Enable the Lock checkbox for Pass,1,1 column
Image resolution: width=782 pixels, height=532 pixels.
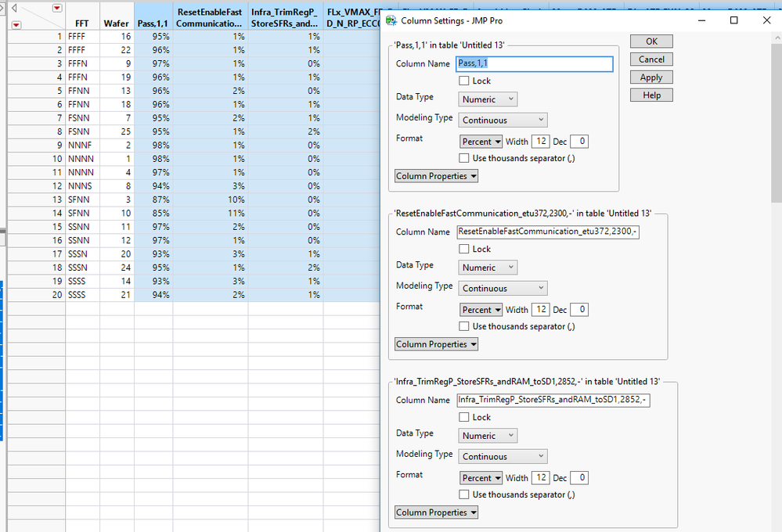[464, 81]
